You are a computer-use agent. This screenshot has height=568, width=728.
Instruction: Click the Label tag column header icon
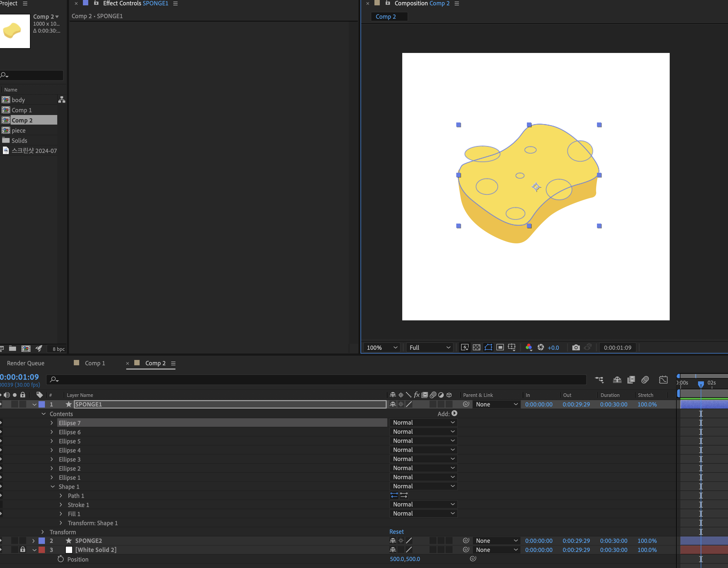[40, 395]
